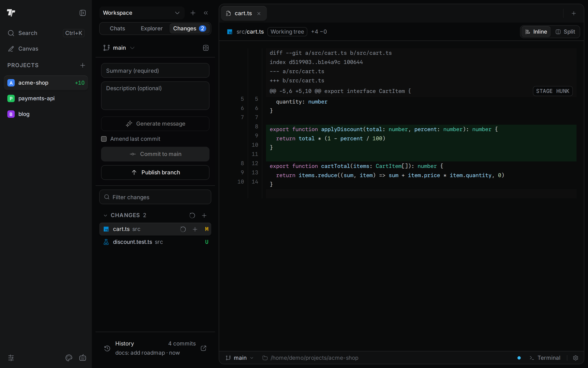The height and width of the screenshot is (368, 588).
Task: Open Search in the sidebar
Action: pos(46,33)
